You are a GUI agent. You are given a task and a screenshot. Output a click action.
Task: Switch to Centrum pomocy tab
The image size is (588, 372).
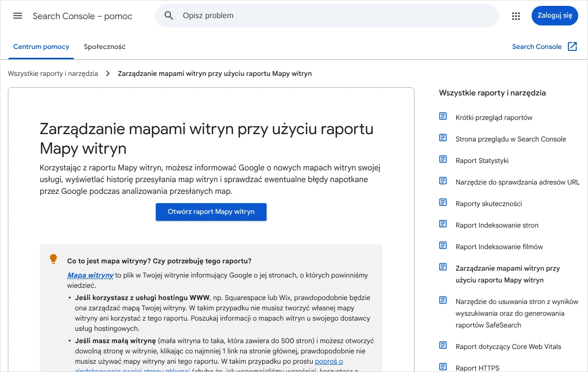click(x=41, y=47)
